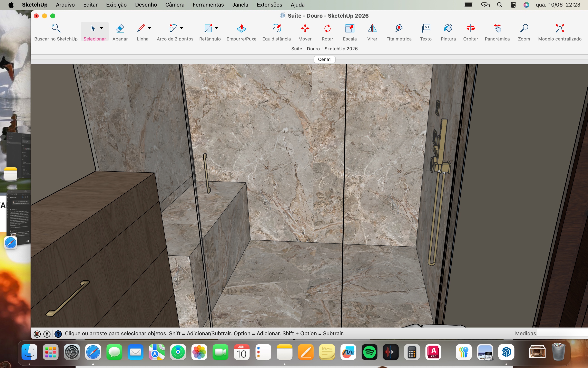Expand the Selecionar tool dropdown arrow
Viewport: 588px width, 368px height.
click(101, 28)
